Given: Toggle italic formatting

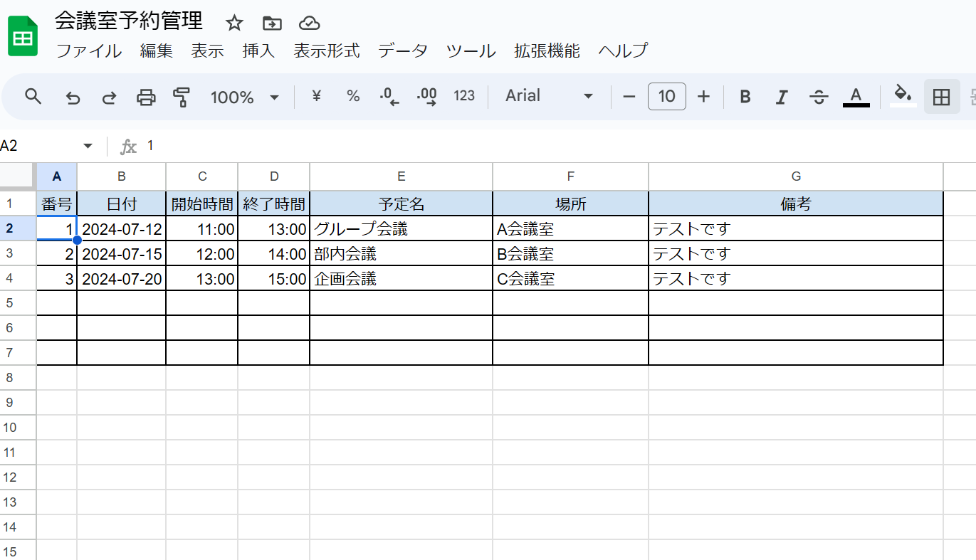Looking at the screenshot, I should [782, 97].
